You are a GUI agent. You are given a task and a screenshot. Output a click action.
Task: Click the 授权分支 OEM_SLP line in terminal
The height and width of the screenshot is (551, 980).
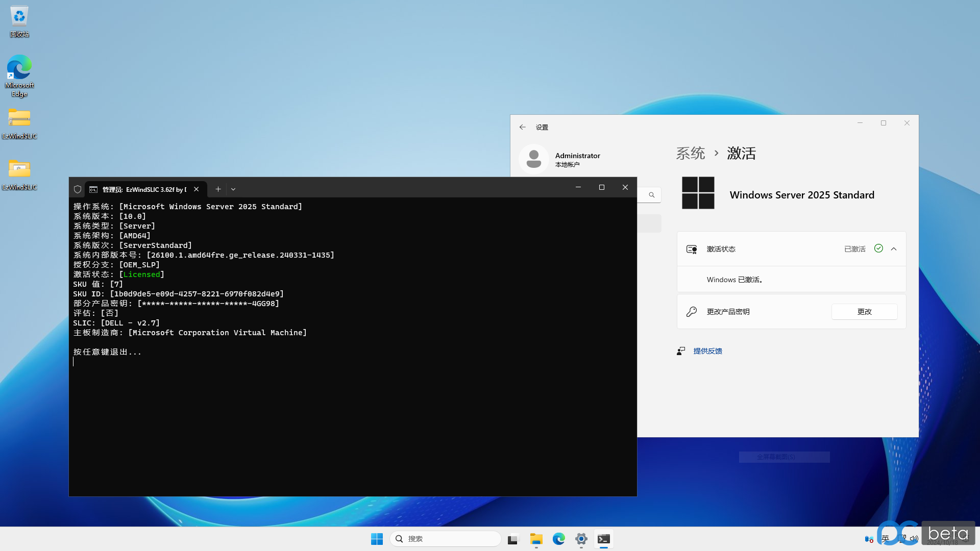click(x=116, y=265)
